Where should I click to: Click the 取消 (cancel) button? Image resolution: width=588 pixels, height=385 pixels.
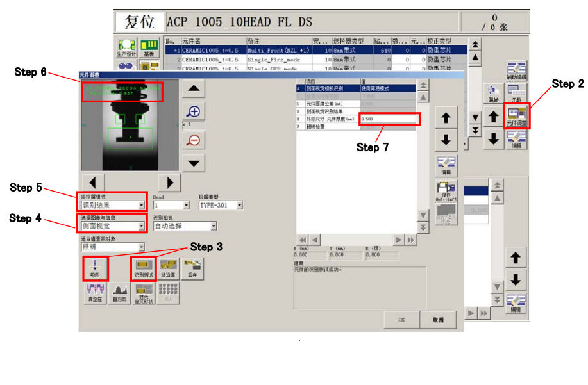pyautogui.click(x=439, y=319)
